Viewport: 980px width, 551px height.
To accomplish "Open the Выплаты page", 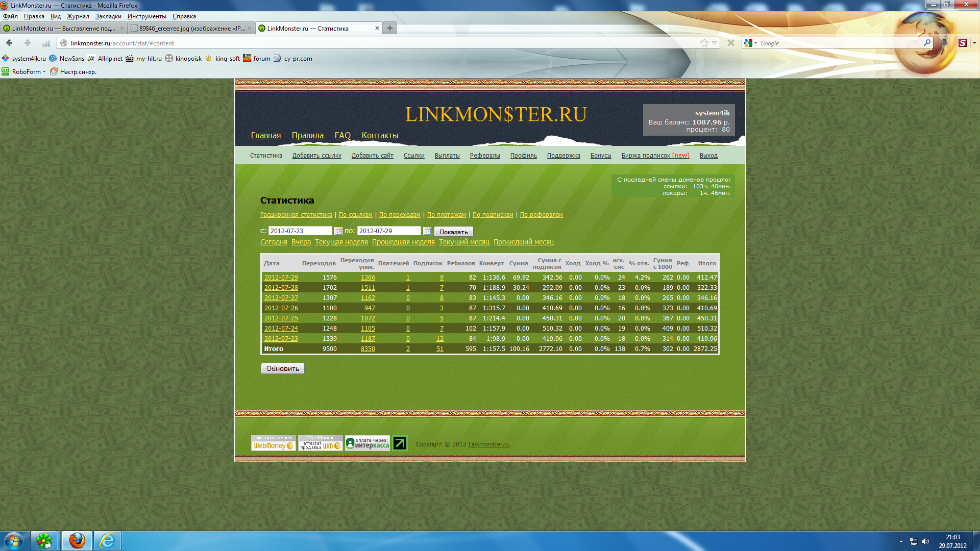I will coord(447,156).
